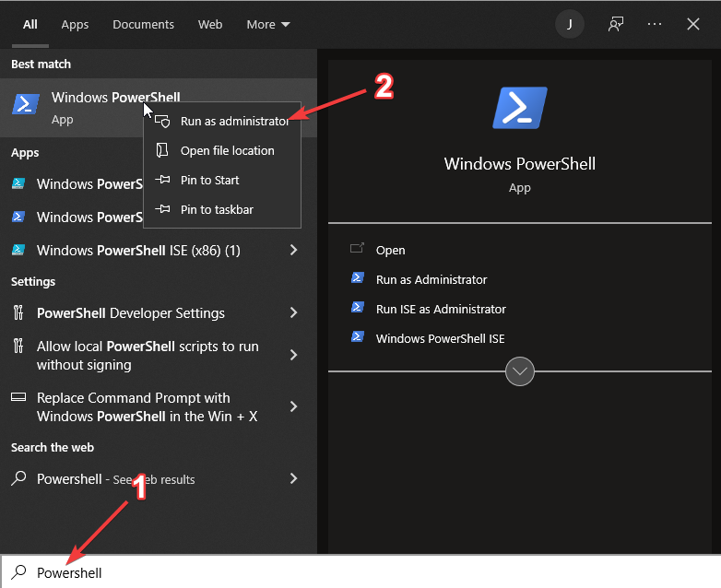Select the Web search tab

point(210,24)
